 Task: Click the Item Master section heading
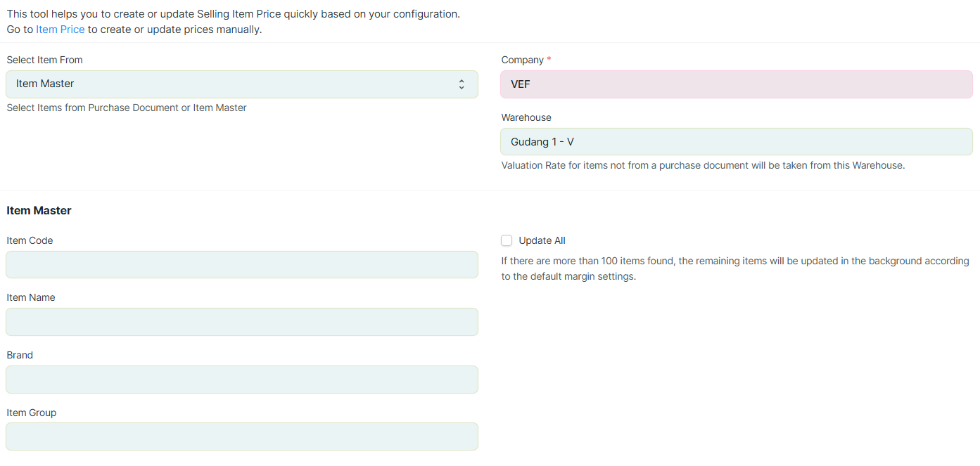[39, 210]
